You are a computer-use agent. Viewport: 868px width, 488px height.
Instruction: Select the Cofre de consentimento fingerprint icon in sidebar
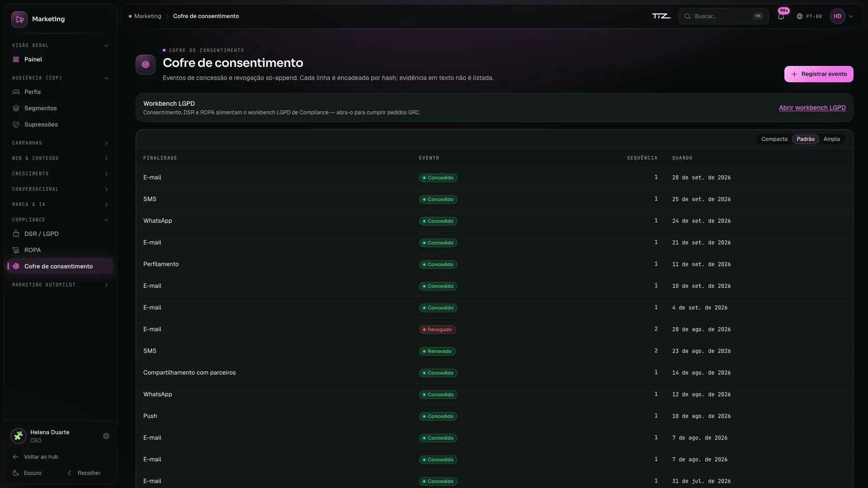pos(16,267)
